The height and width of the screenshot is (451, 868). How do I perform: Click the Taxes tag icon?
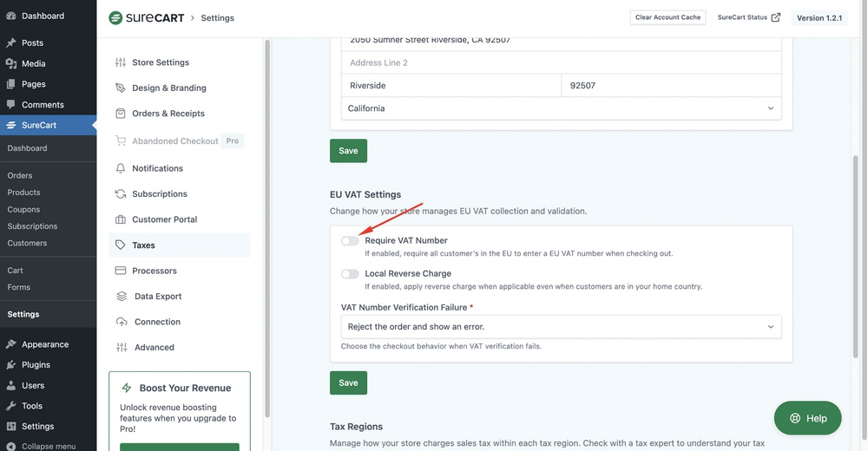120,245
